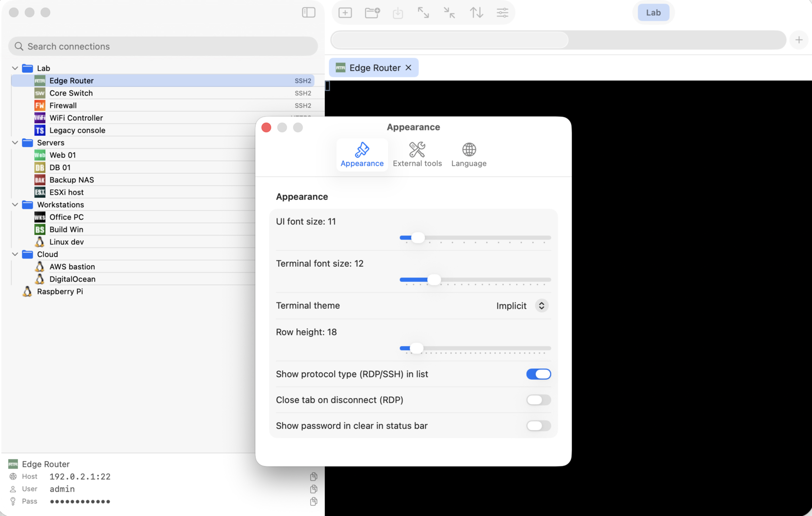Click the SSH2 label on Firewall row

[x=303, y=105]
